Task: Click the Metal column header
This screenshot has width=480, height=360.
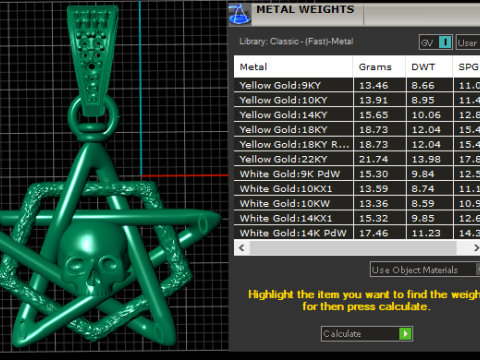Action: point(293,67)
